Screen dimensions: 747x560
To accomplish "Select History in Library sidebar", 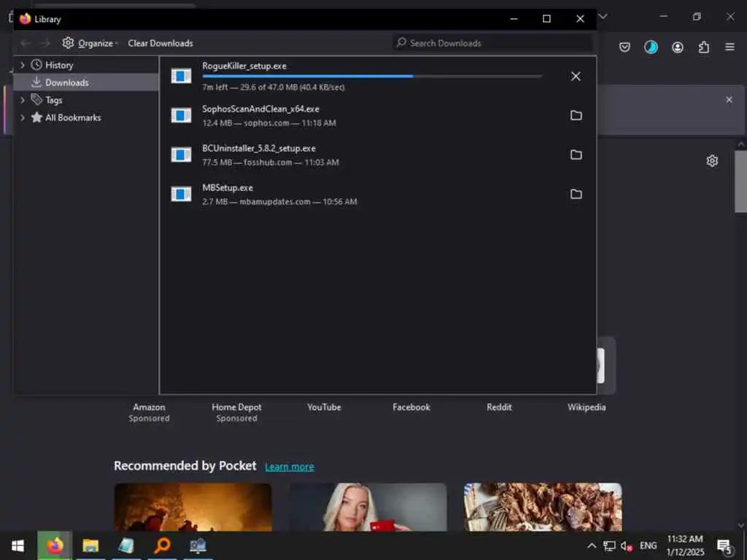I will [59, 65].
